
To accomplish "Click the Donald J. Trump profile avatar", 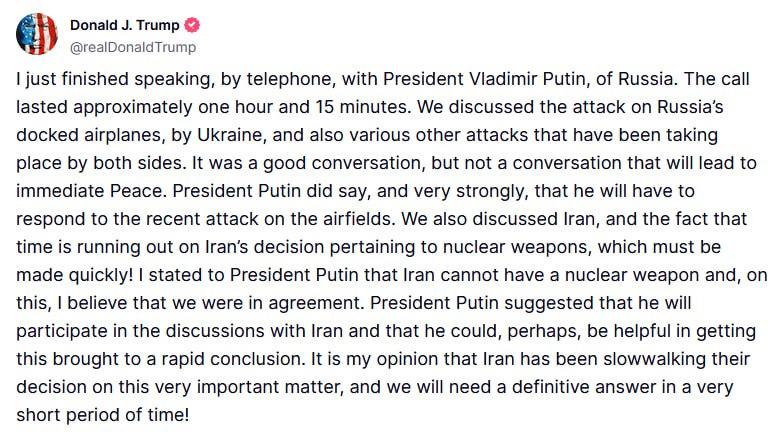I will point(36,34).
